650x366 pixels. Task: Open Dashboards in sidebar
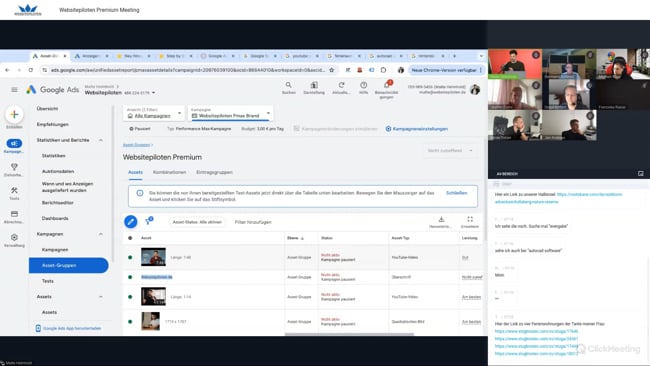tap(55, 218)
